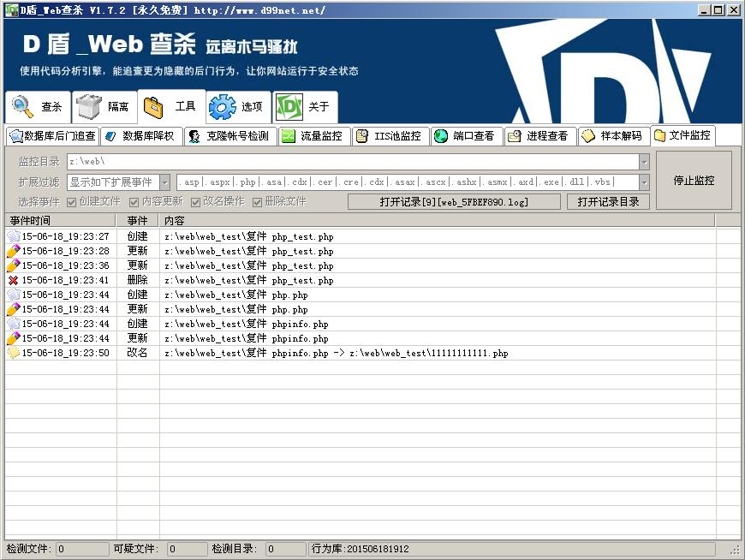745x560 pixels.
Task: Click the green D shield icon for 关于
Action: click(289, 107)
